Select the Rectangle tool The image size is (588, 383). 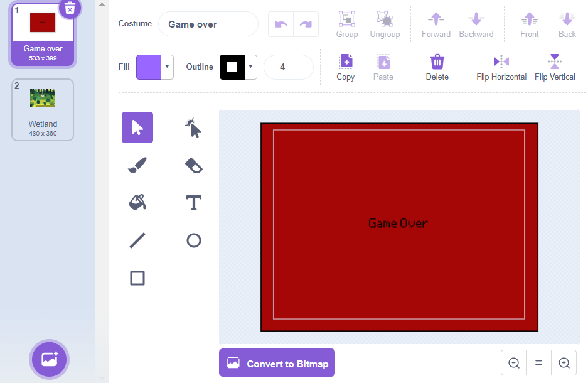(137, 278)
